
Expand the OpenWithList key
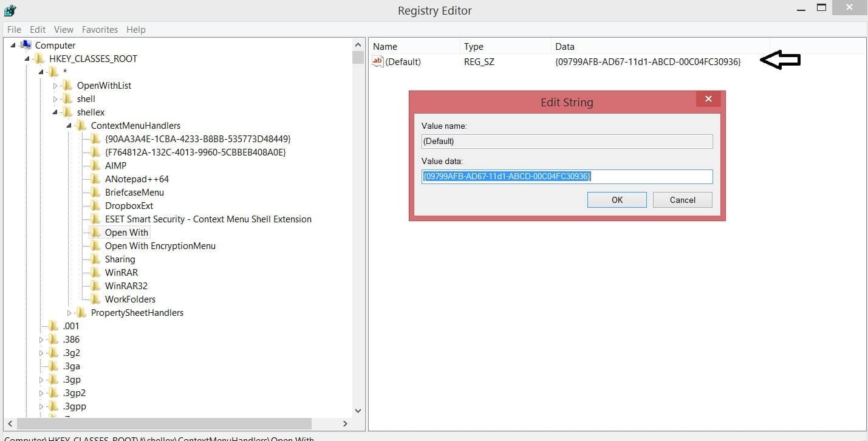[x=55, y=86]
